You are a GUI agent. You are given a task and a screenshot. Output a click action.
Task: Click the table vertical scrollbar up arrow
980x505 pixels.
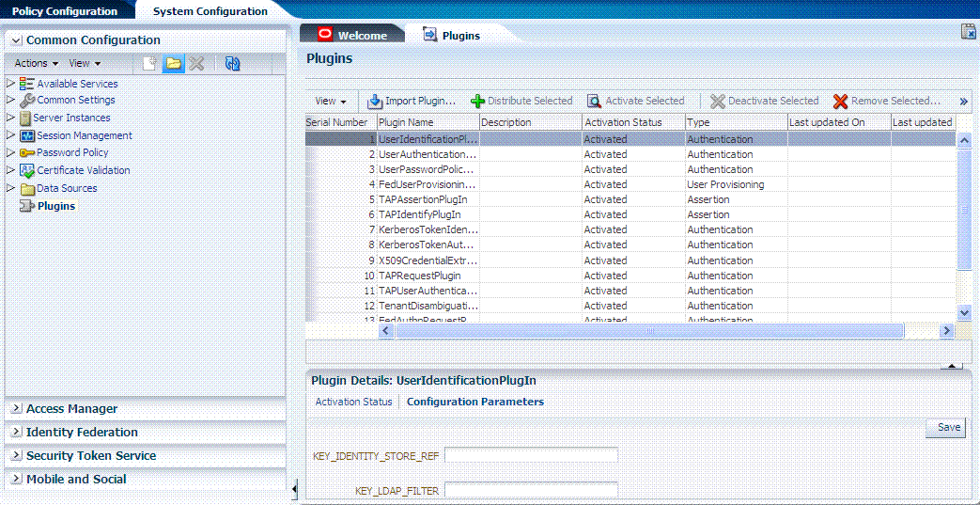[x=963, y=140]
